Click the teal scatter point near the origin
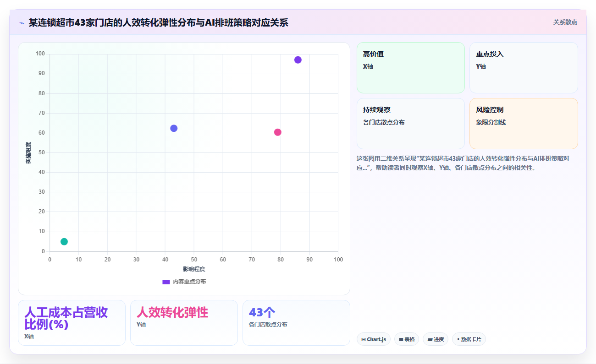This screenshot has width=596, height=364. (64, 242)
